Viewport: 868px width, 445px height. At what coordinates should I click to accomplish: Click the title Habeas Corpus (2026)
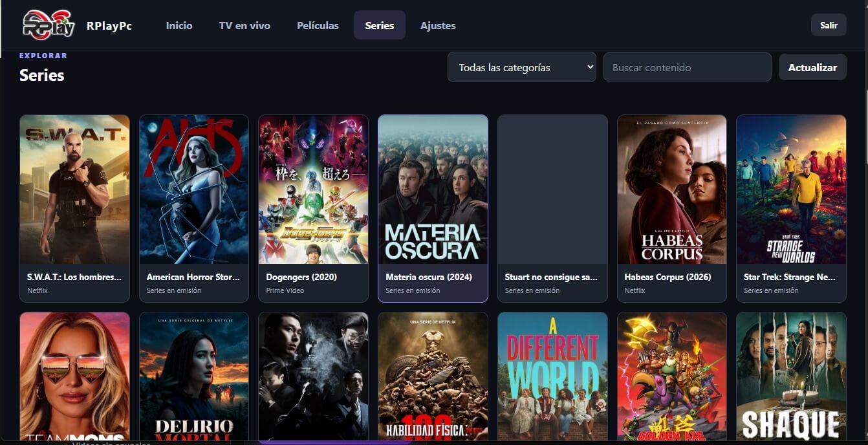tap(667, 277)
